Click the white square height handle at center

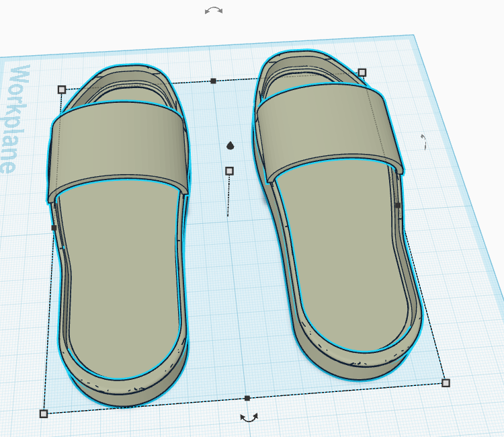click(x=229, y=171)
